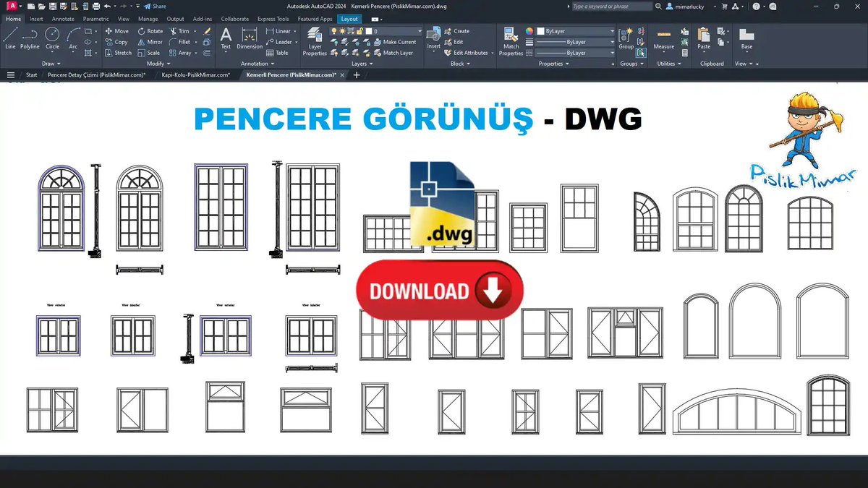The image size is (868, 488).
Task: Select the Dimension tool
Action: click(250, 38)
